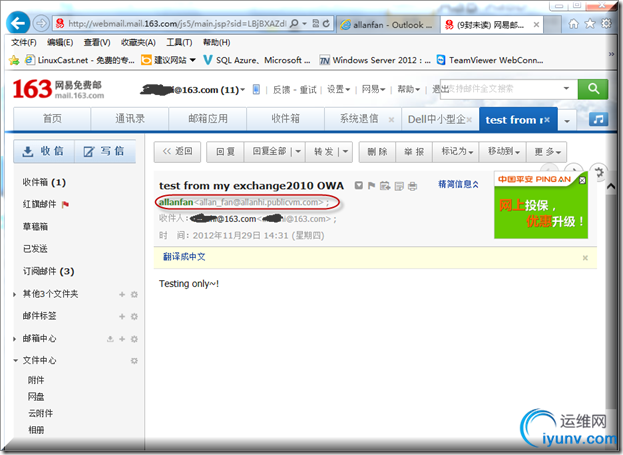
Task: Click the 翻译成中文 link
Action: [184, 257]
